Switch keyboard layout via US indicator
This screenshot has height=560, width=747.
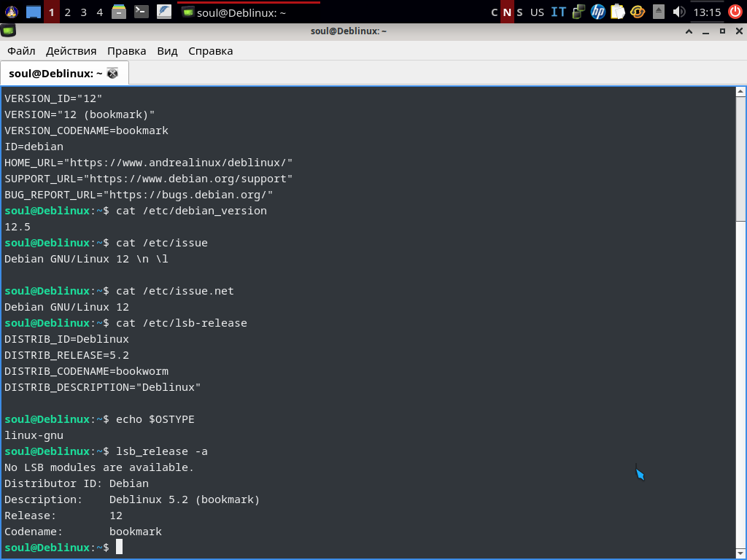537,12
